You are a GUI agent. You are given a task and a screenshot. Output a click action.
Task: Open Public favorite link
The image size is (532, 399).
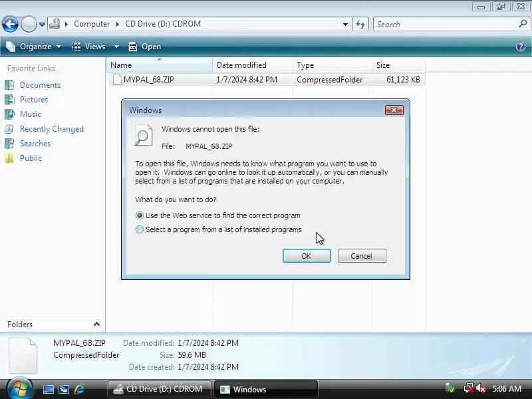pyautogui.click(x=31, y=158)
